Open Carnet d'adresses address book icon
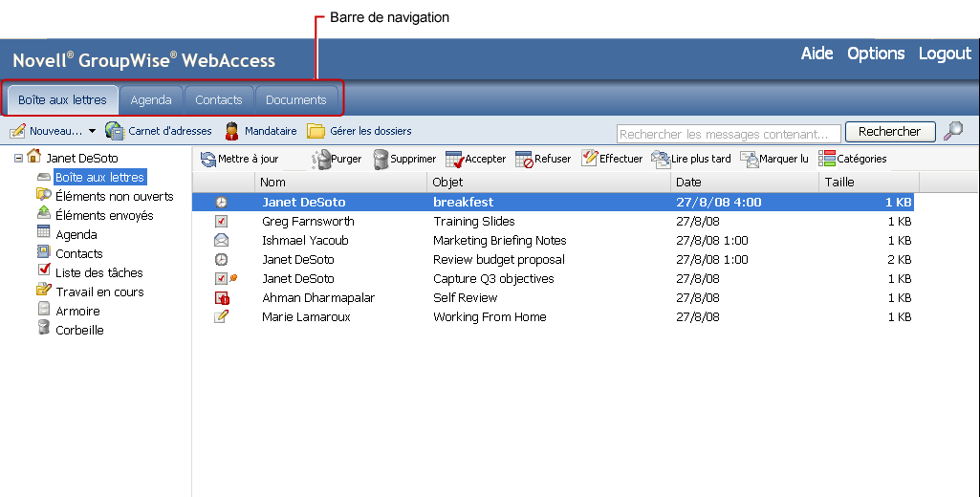980x497 pixels. (115, 131)
